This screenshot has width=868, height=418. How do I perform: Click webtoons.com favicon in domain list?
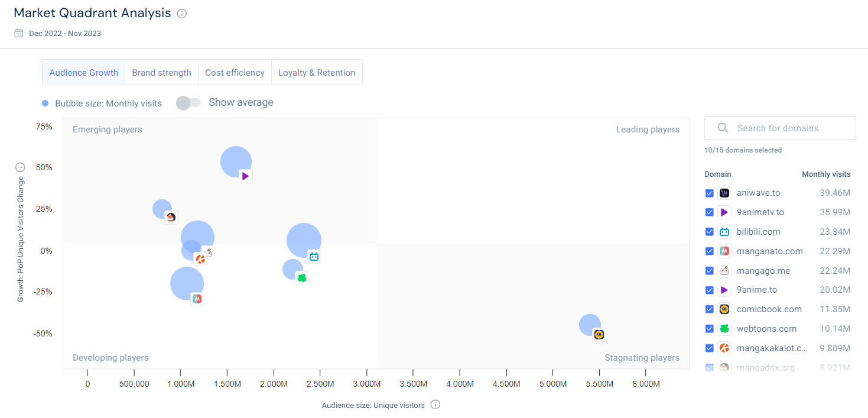[x=724, y=329]
